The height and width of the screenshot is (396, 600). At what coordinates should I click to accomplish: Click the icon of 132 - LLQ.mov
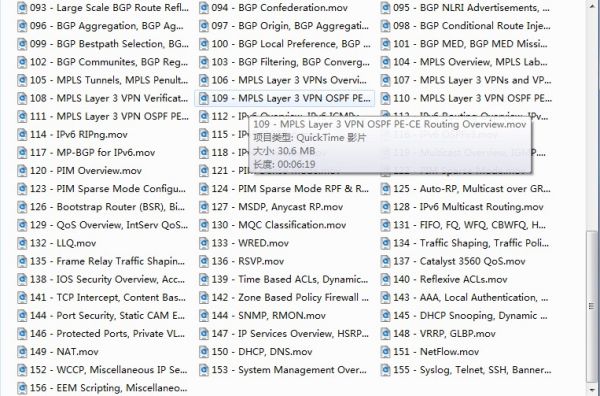(22, 243)
